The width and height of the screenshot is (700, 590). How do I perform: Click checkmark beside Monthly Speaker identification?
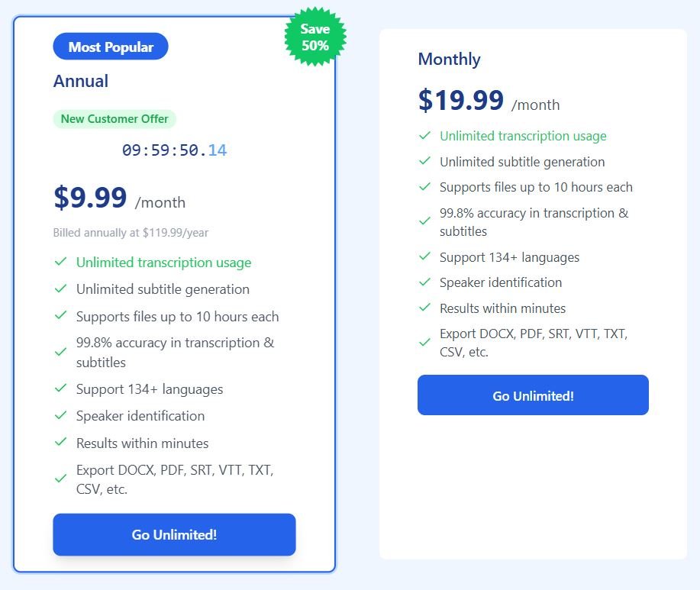[x=424, y=282]
